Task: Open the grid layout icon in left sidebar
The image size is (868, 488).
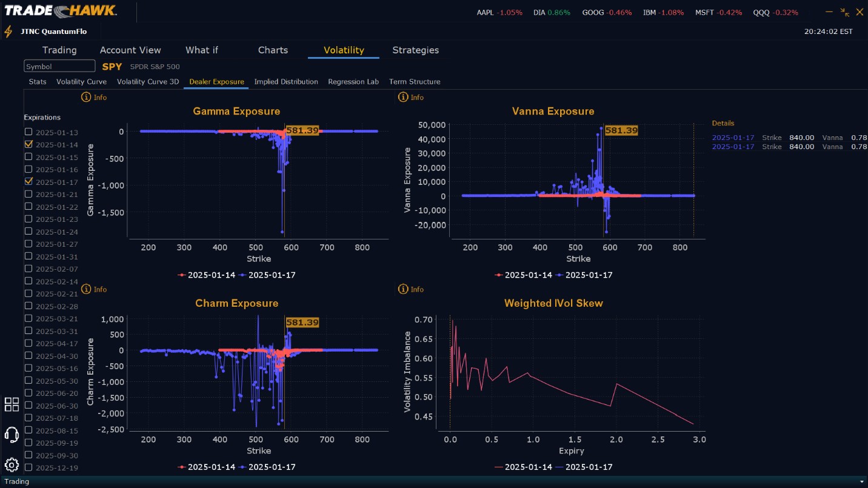Action: (12, 404)
